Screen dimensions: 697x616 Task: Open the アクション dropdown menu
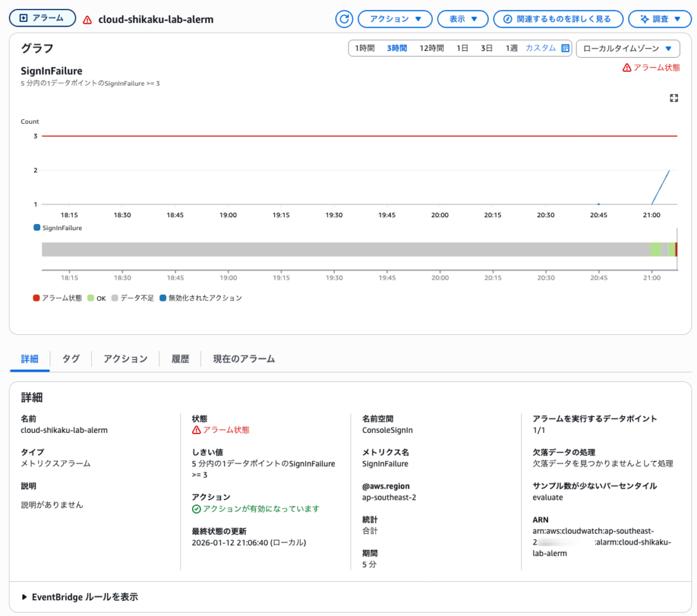coord(395,19)
